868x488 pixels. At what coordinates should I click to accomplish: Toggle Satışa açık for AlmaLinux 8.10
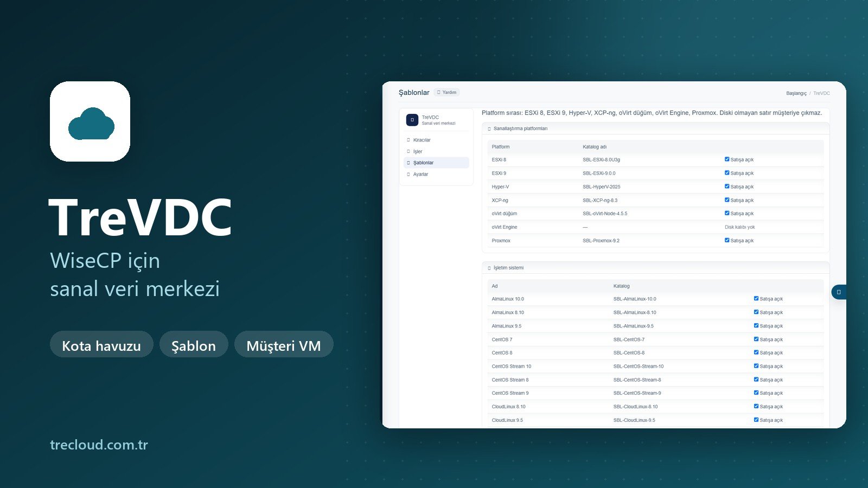coord(756,312)
